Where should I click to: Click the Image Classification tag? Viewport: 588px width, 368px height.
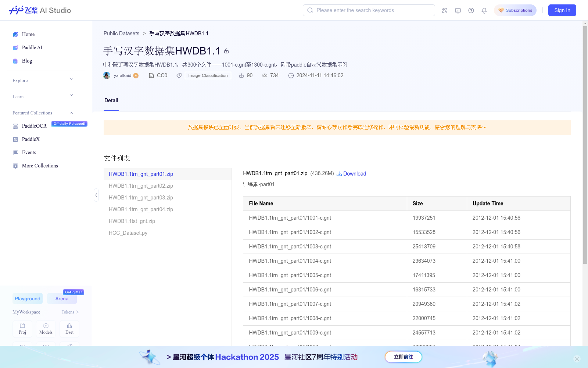coord(208,75)
